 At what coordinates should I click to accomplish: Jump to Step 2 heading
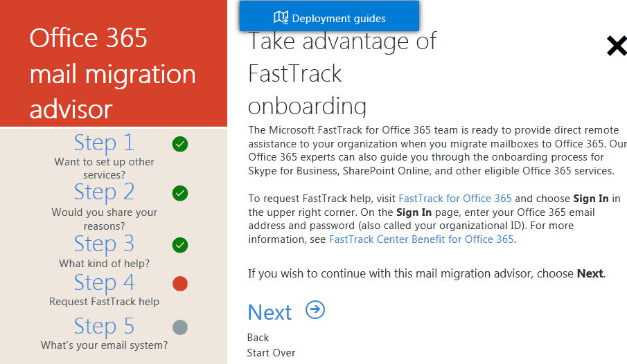click(104, 192)
